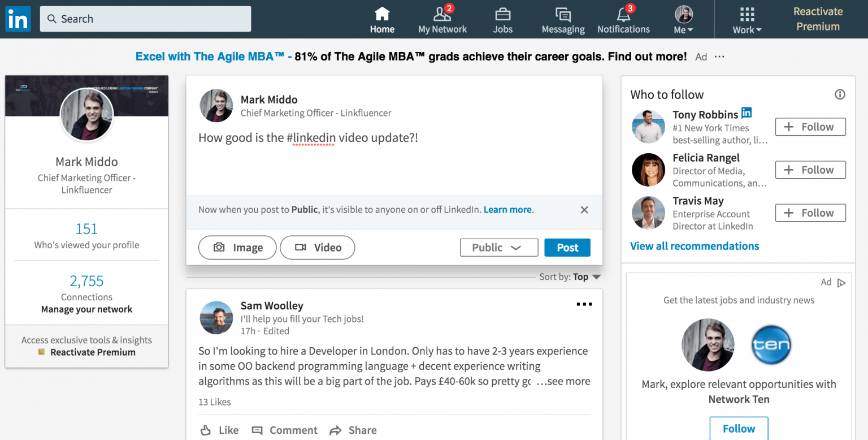Click Reactivate Premium
The image size is (868, 440).
pyautogui.click(x=818, y=19)
